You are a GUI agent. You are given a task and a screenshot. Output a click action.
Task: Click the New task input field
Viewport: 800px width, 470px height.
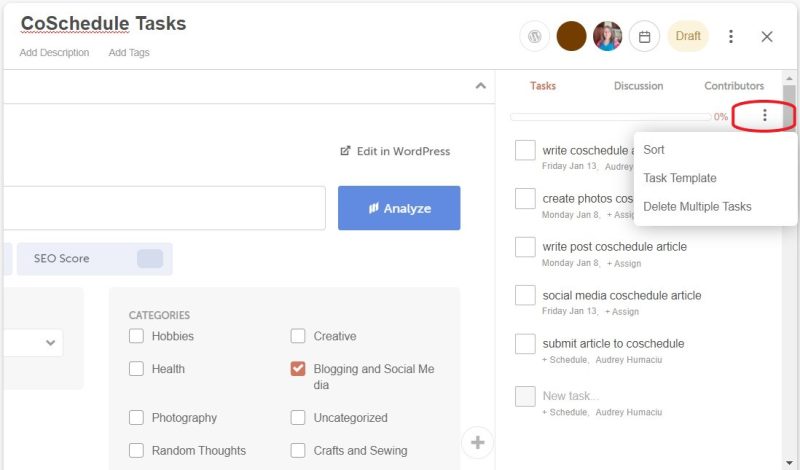[x=570, y=396]
